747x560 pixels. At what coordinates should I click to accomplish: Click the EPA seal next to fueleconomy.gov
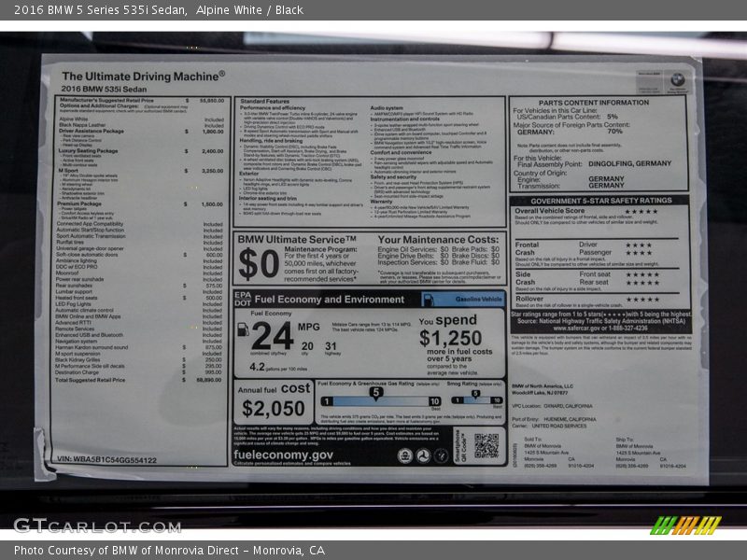click(405, 455)
